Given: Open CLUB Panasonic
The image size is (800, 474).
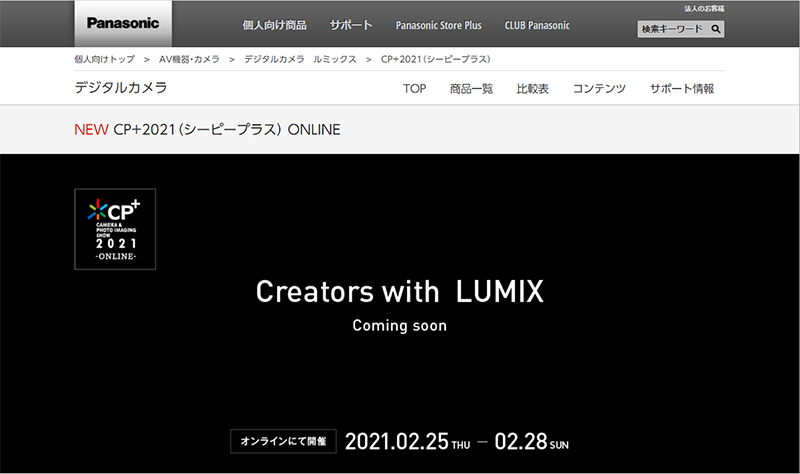Looking at the screenshot, I should pos(537,25).
